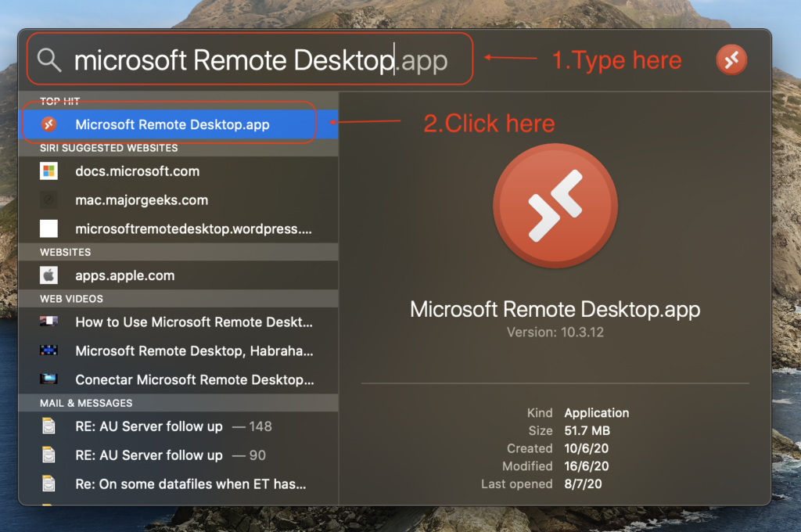Open apps.apple.com website result
The image size is (801, 532).
point(178,275)
